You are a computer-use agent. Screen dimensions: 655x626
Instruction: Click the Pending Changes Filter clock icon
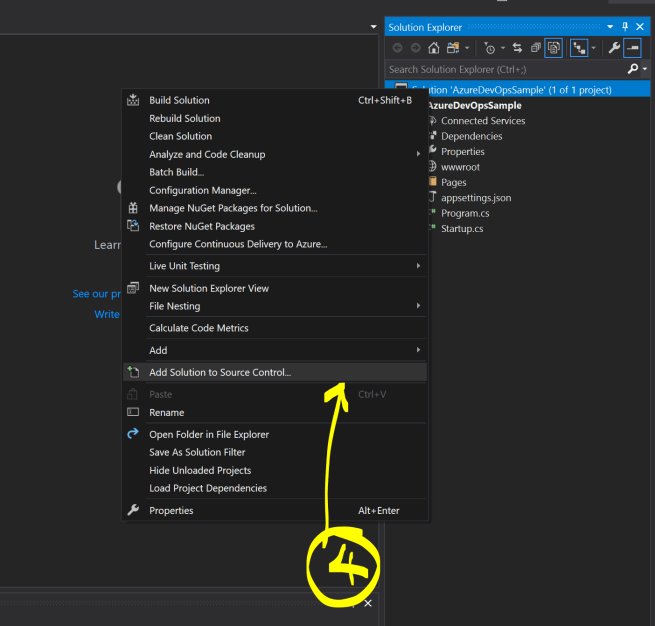[x=489, y=47]
